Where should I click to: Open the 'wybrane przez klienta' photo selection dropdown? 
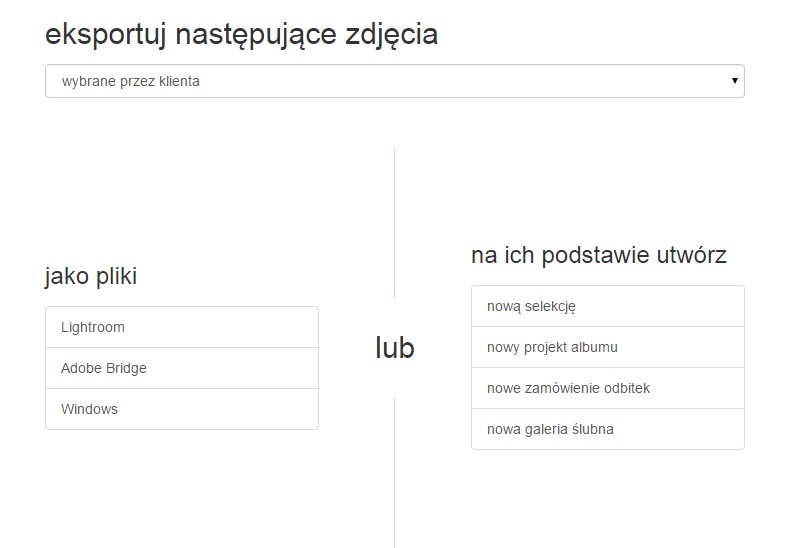(x=394, y=81)
